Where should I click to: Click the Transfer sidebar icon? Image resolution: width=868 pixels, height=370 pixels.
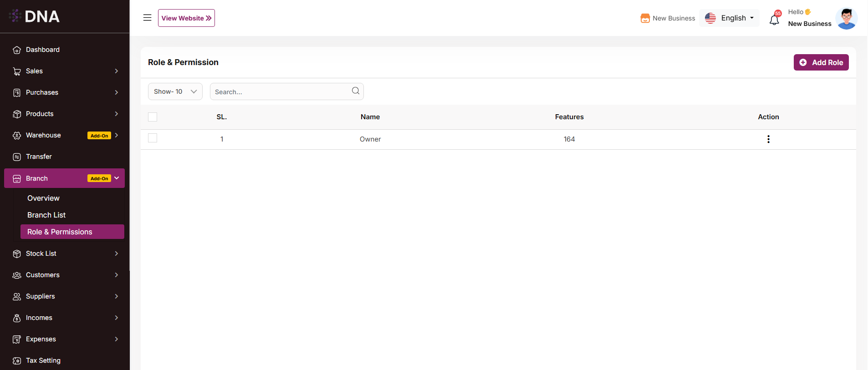click(x=17, y=157)
